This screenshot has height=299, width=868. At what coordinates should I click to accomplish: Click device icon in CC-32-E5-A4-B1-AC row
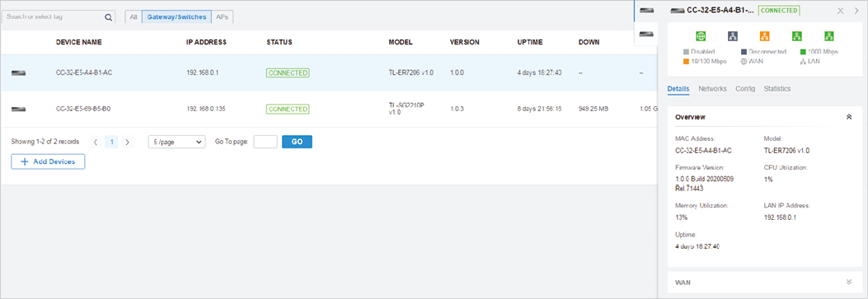tap(19, 72)
